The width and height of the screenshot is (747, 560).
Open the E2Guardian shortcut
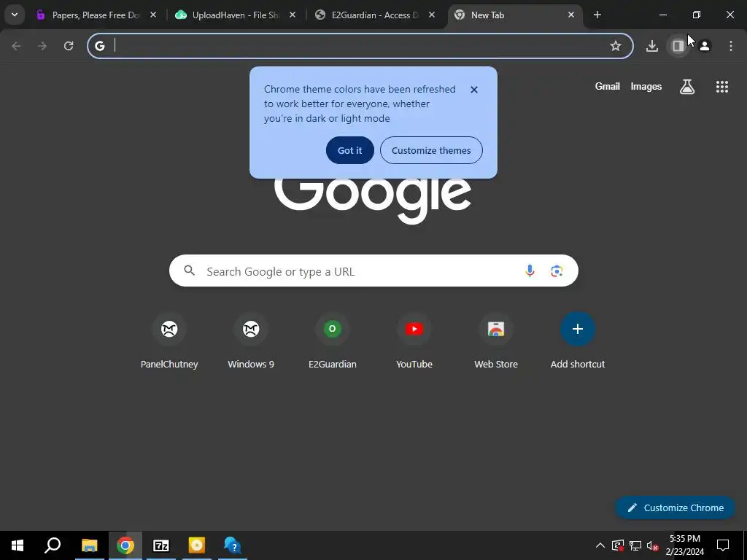pos(333,342)
